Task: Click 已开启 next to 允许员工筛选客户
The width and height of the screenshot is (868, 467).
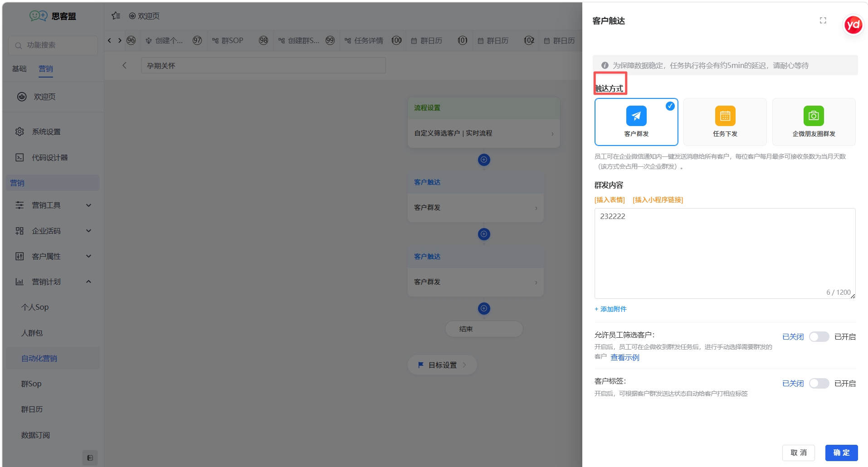Action: (845, 336)
